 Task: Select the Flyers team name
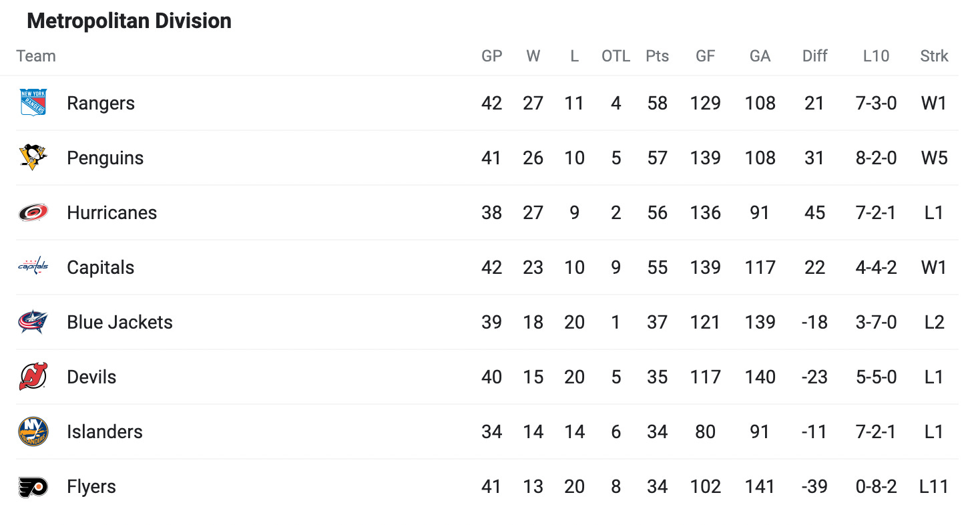click(91, 487)
